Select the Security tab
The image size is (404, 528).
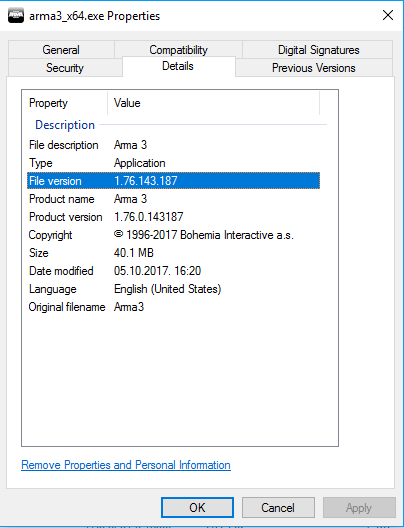[65, 68]
